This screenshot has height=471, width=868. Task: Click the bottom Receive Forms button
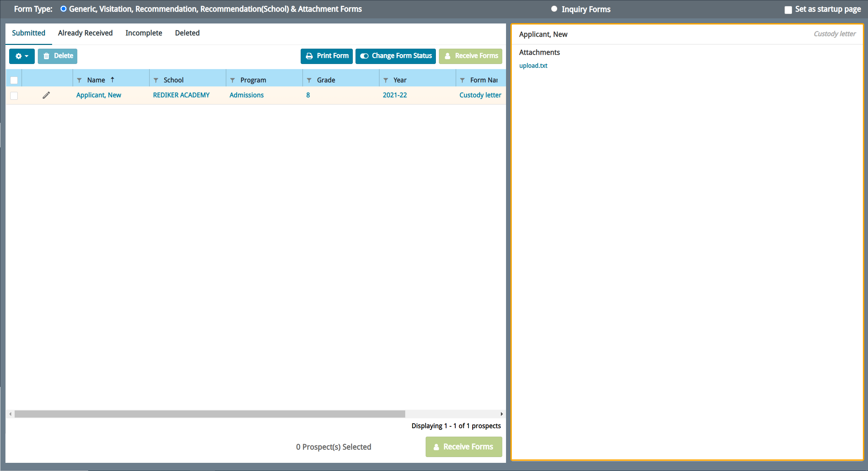463,446
